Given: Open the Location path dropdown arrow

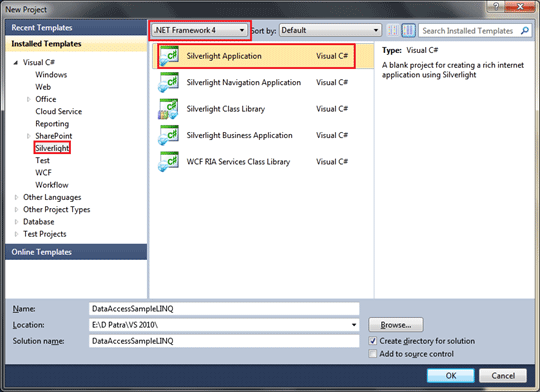Looking at the screenshot, I should pyautogui.click(x=354, y=325).
